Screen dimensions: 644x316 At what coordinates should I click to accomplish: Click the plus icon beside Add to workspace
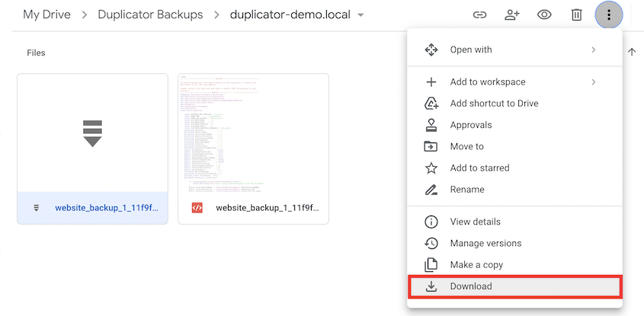[x=431, y=82]
